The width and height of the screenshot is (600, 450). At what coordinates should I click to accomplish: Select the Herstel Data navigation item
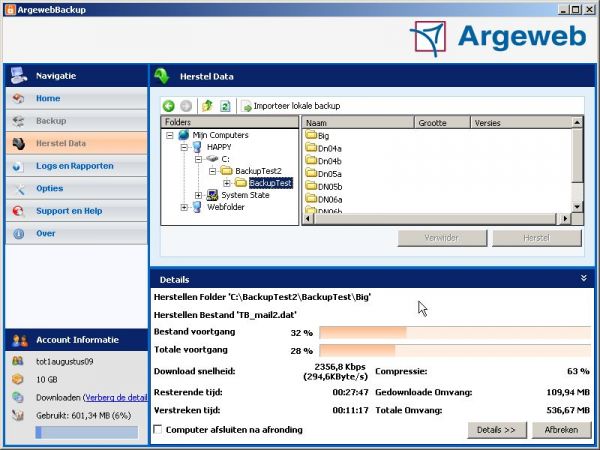click(77, 143)
